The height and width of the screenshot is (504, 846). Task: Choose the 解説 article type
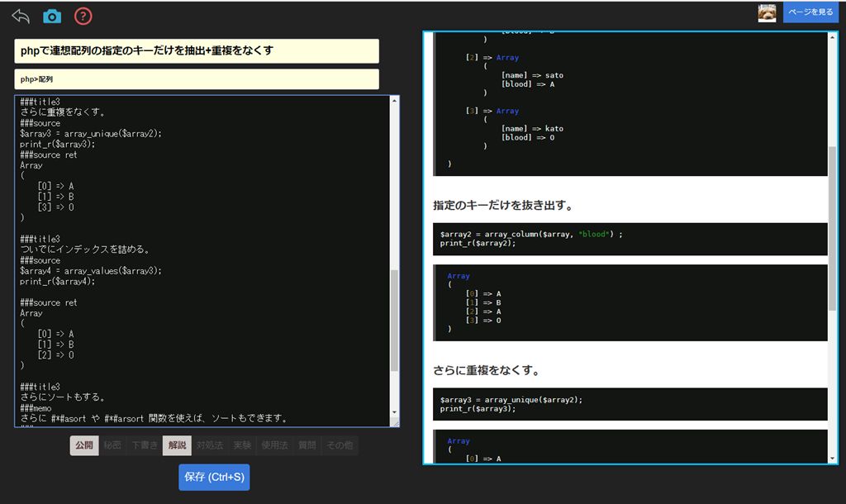click(177, 445)
